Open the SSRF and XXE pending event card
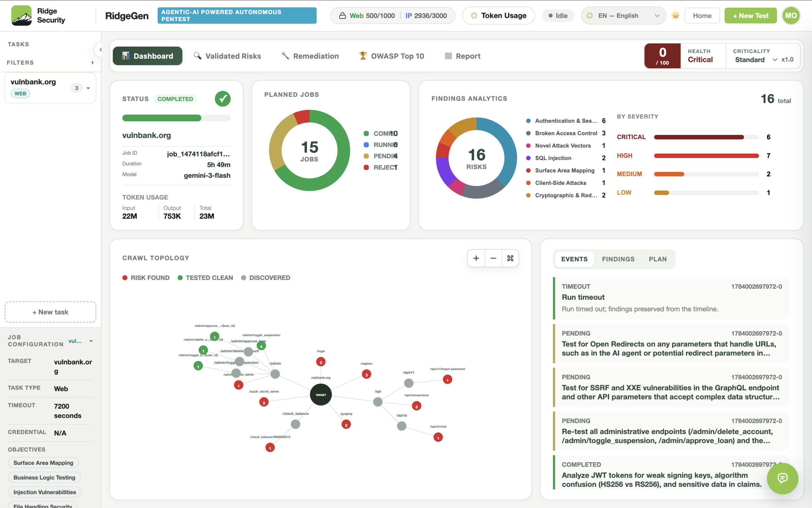The width and height of the screenshot is (812, 508). pos(671,387)
